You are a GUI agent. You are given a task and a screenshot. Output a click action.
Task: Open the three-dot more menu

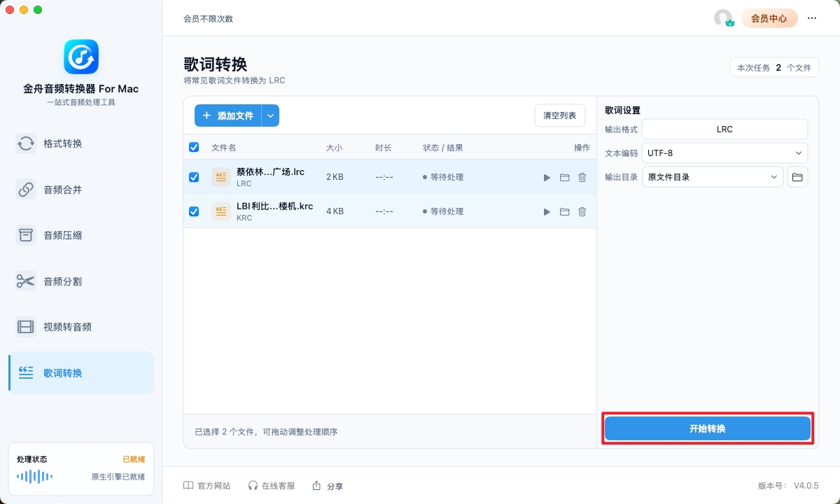click(x=812, y=18)
